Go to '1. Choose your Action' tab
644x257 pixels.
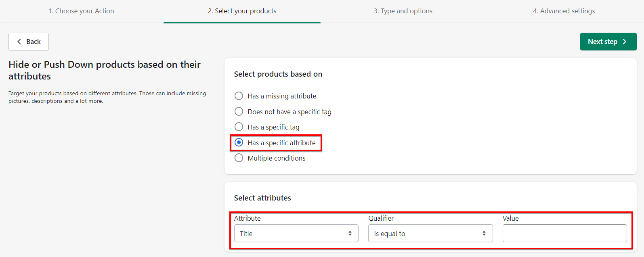81,11
